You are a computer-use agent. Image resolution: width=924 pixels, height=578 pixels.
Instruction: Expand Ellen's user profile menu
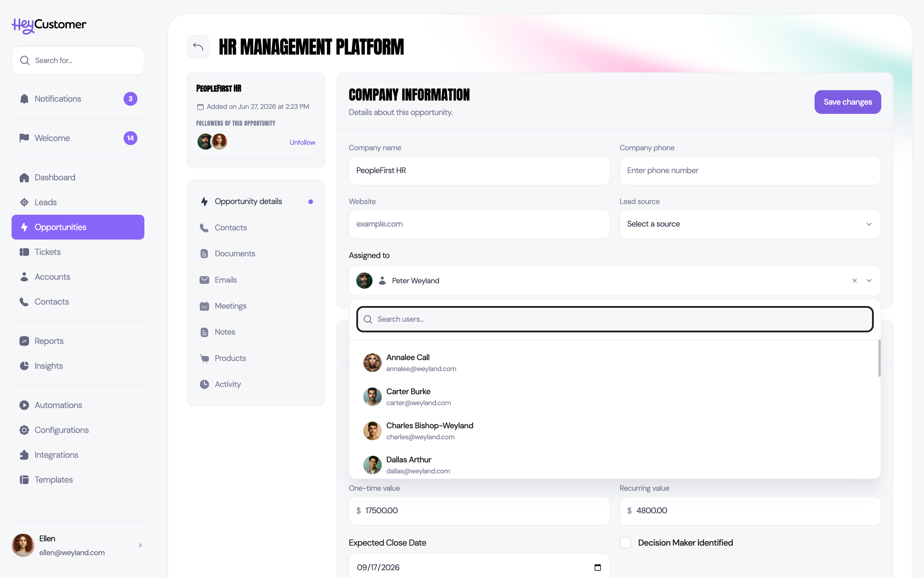tap(140, 546)
